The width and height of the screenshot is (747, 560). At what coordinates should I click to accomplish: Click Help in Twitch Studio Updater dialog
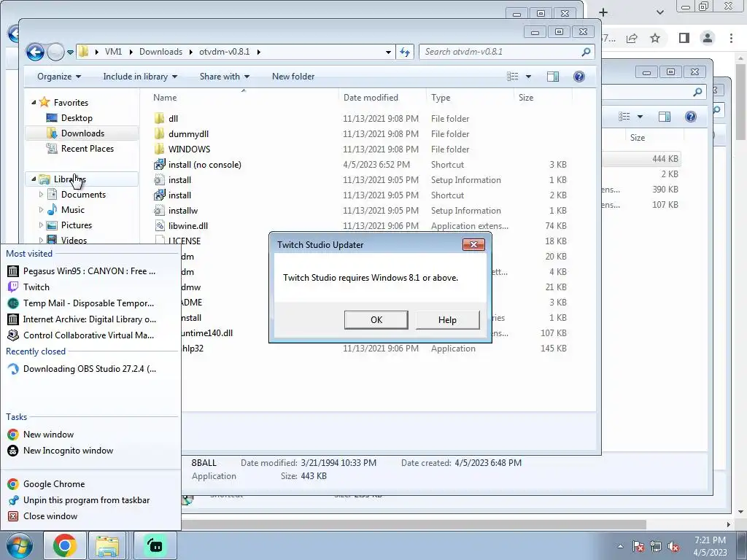pyautogui.click(x=447, y=319)
